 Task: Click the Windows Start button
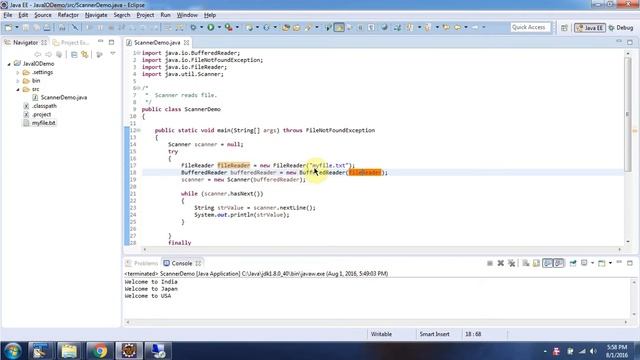click(13, 351)
